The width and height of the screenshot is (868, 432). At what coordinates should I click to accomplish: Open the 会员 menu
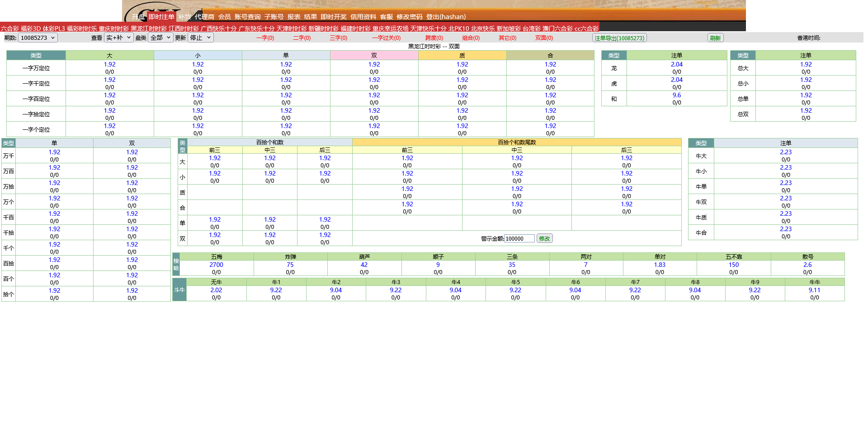point(225,17)
